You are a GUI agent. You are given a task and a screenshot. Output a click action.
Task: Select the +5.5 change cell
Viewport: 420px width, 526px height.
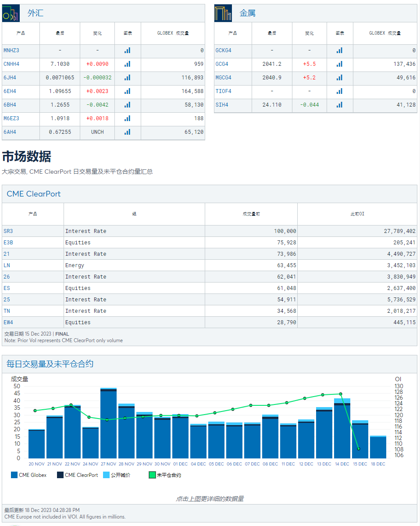tap(310, 64)
